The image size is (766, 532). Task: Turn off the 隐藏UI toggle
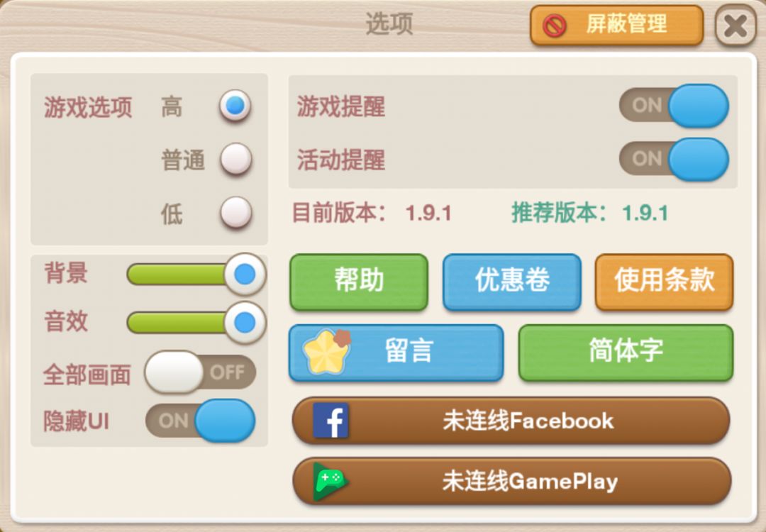coord(200,421)
